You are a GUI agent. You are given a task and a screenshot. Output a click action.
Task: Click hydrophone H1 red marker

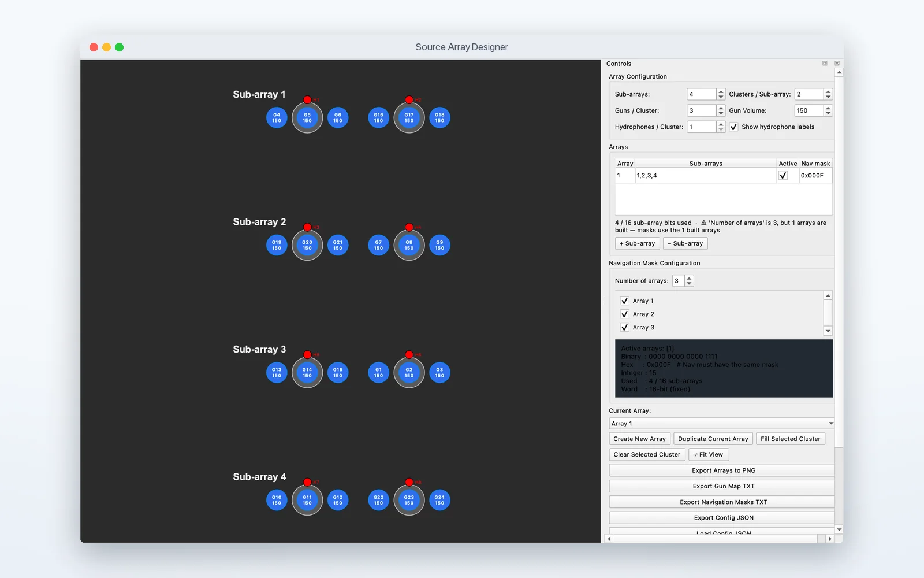(x=307, y=100)
